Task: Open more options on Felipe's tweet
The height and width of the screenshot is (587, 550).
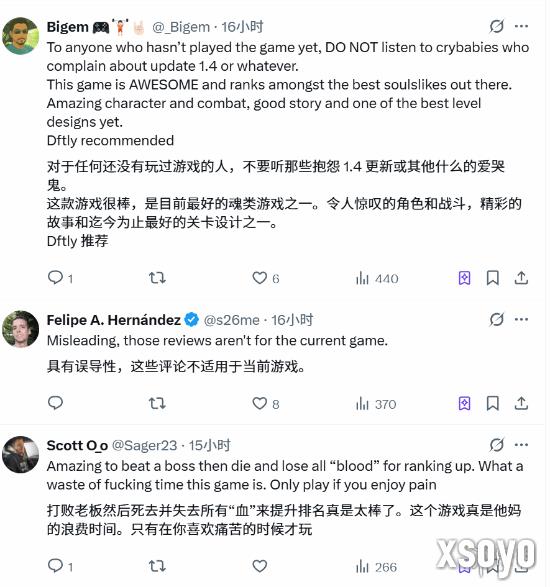Action: [x=521, y=319]
